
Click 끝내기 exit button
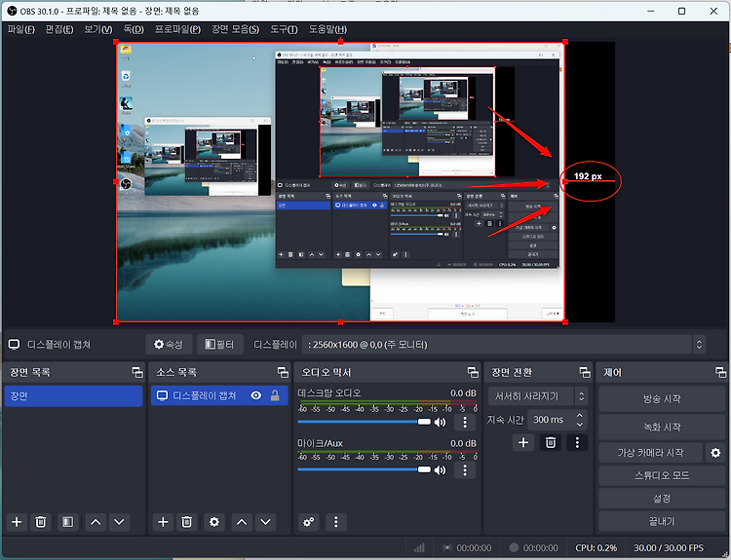(662, 521)
